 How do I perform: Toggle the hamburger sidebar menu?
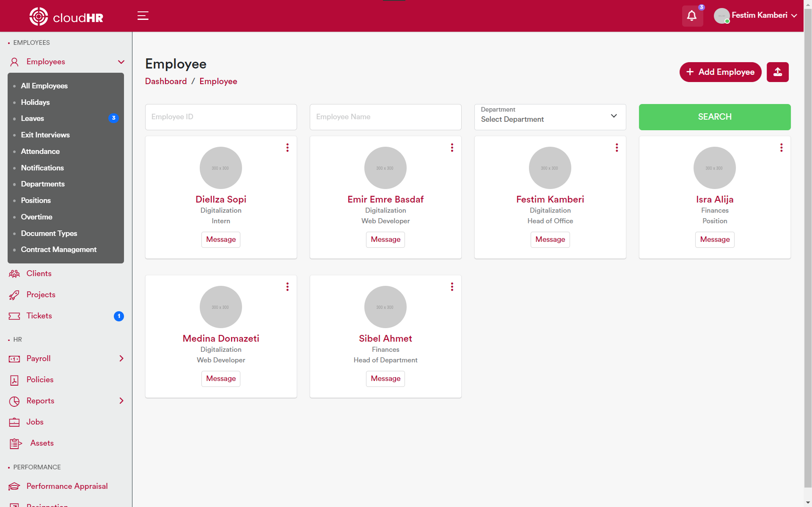pos(143,16)
